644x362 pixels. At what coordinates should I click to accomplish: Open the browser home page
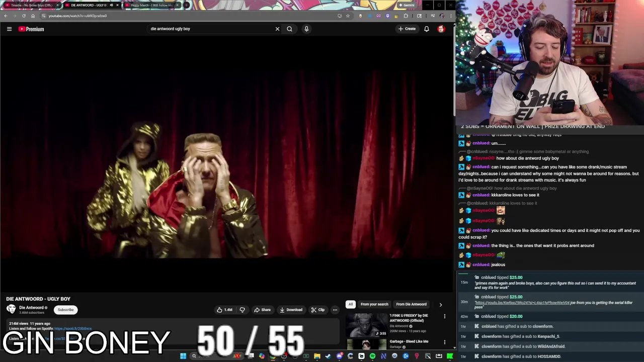coord(33,16)
